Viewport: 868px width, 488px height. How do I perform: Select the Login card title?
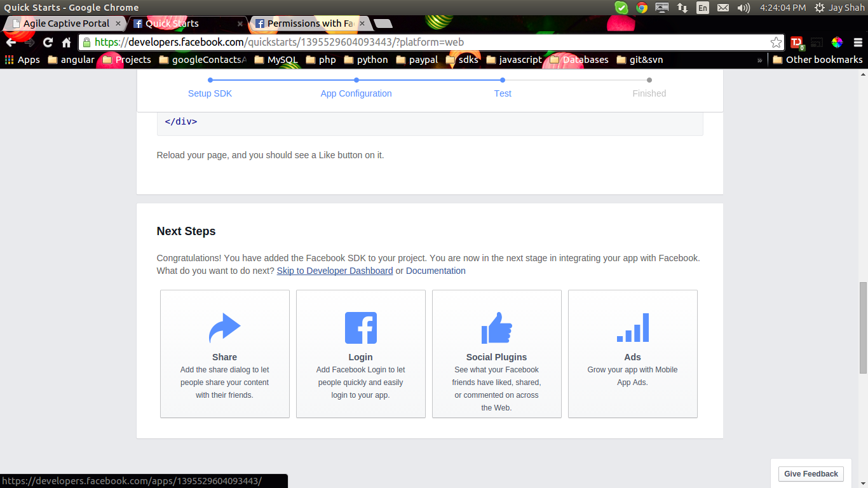pyautogui.click(x=361, y=357)
